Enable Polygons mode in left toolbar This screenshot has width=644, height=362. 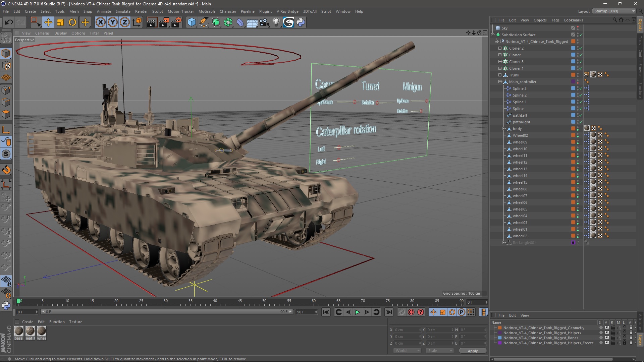click(x=6, y=114)
